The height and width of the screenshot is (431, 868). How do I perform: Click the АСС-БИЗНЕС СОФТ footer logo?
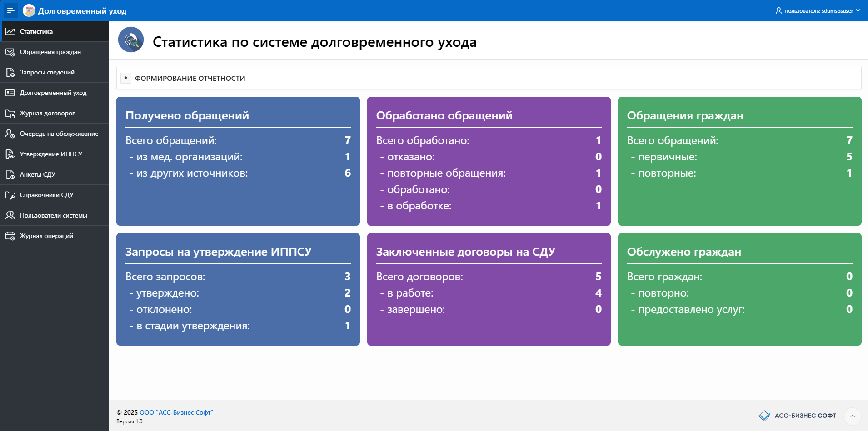(797, 416)
